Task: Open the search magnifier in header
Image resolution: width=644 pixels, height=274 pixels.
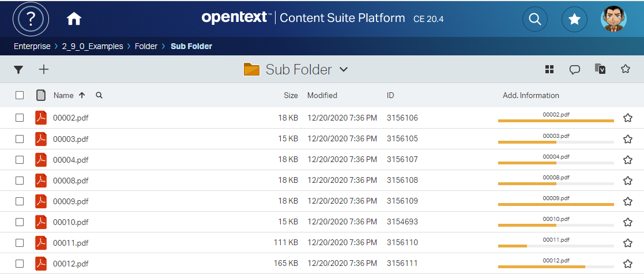Action: [534, 20]
